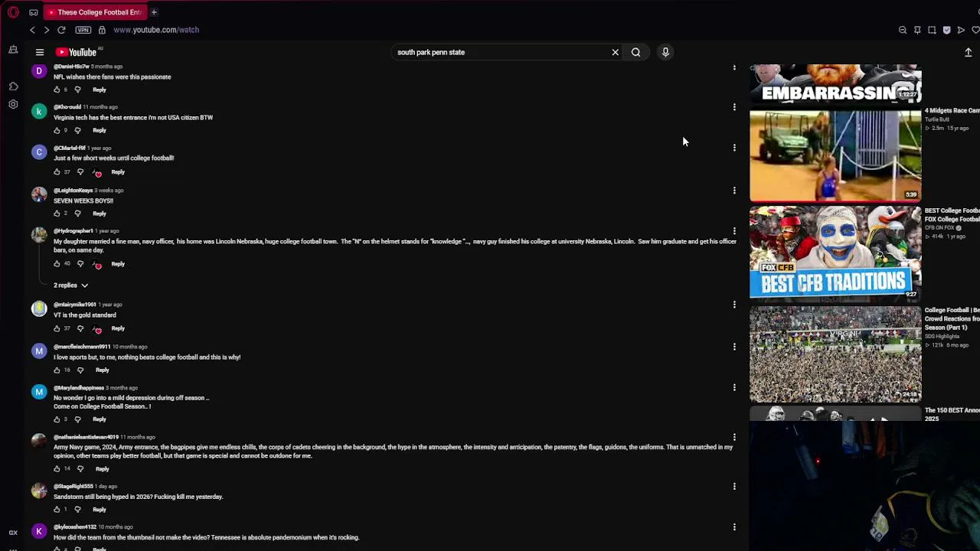Reply to the 'VT is the gold standard' comment
Image resolution: width=980 pixels, height=551 pixels.
click(x=118, y=328)
